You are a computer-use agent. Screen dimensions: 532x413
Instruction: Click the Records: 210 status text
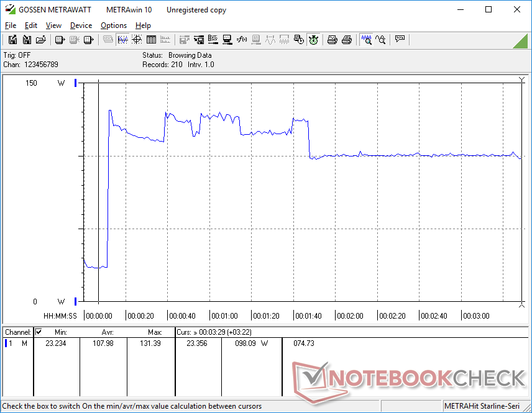162,65
